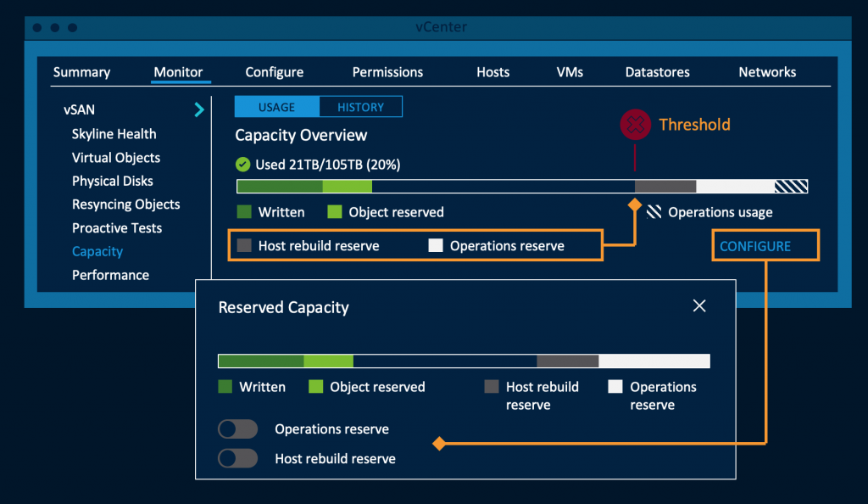
Task: Click the Written dark green legend square
Action: pyautogui.click(x=244, y=212)
